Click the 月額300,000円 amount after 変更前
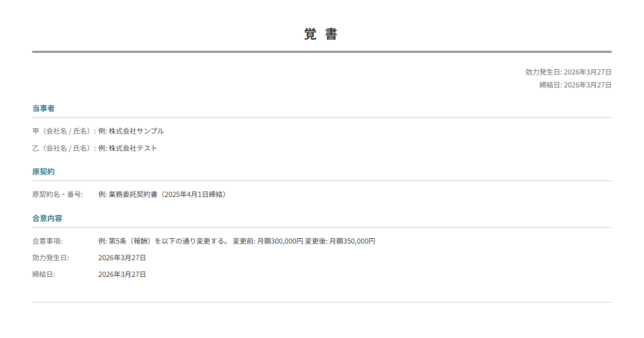Screen dimensions: 644x338 280,241
